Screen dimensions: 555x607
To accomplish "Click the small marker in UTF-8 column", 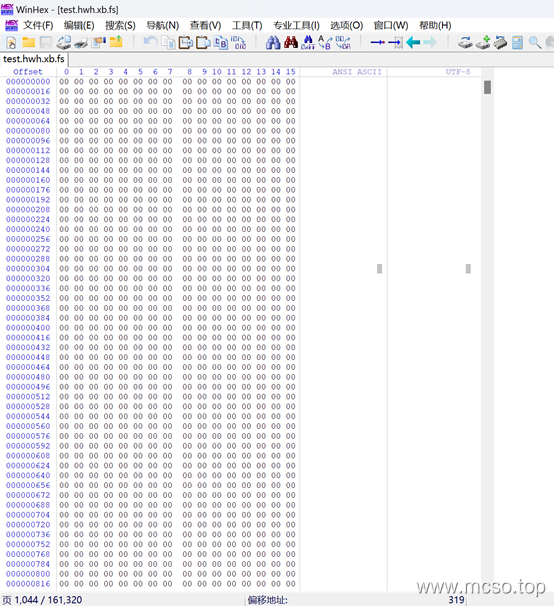I will 468,269.
